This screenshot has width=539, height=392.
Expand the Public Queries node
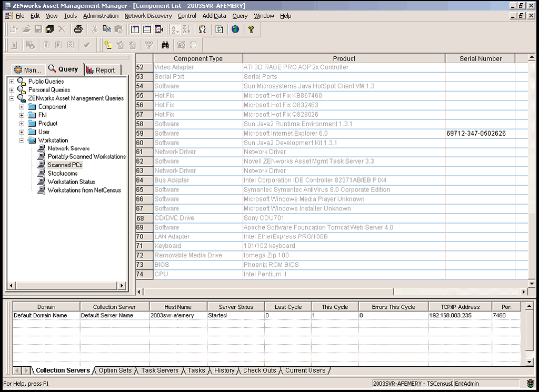pos(12,82)
